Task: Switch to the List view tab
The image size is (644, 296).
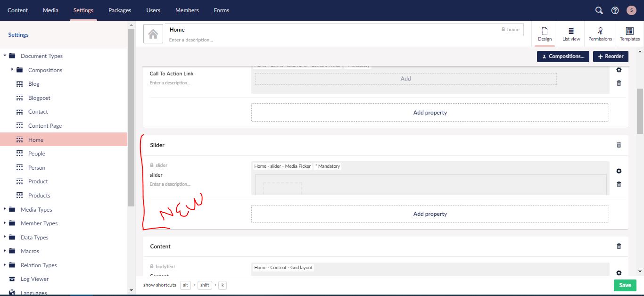Action: (x=571, y=34)
